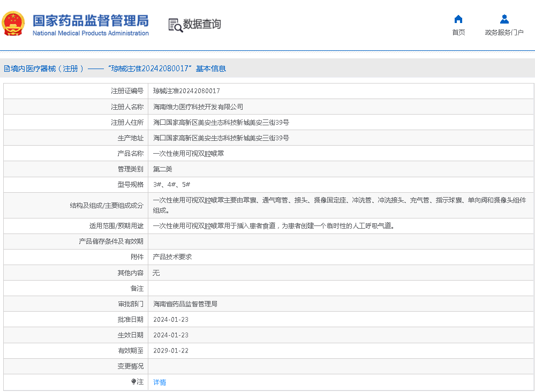Select the 3#、4#、5# model specification value
The height and width of the screenshot is (392, 535).
(x=171, y=184)
